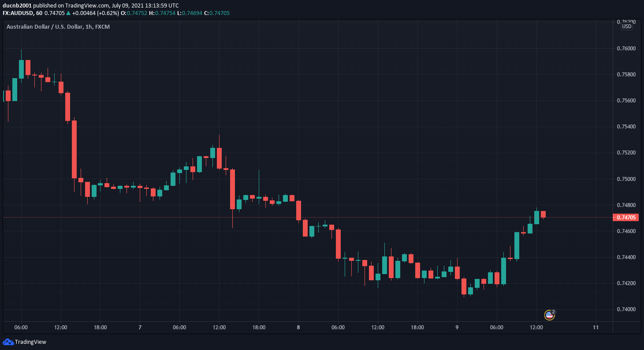Click the TradingView wordmark text
644x350 pixels.
[x=30, y=342]
